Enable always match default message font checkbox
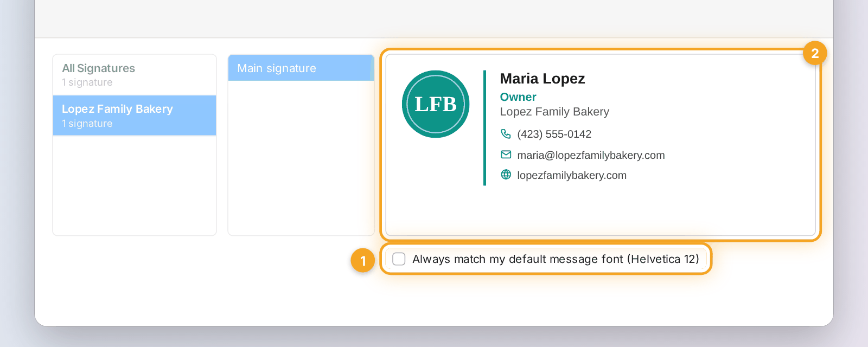The height and width of the screenshot is (347, 868). pos(399,259)
